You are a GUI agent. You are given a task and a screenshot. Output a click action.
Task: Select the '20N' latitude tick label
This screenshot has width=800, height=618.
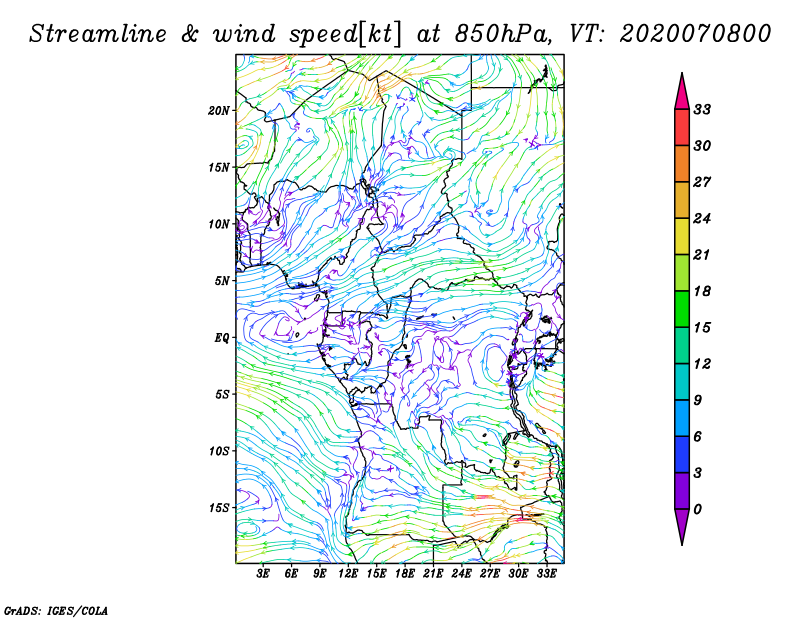pos(219,110)
